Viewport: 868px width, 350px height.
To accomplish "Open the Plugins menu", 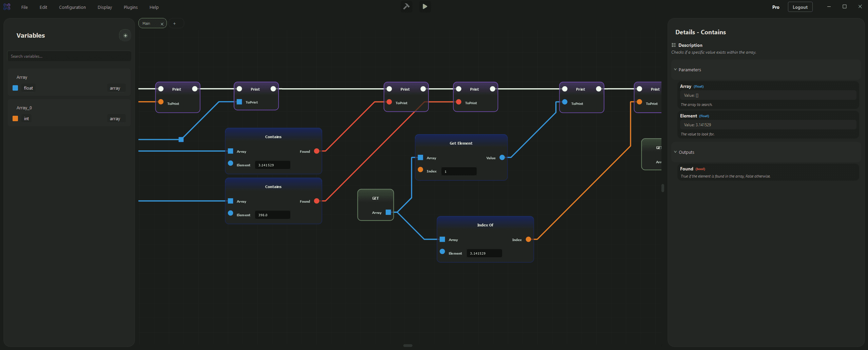I will click(x=130, y=7).
